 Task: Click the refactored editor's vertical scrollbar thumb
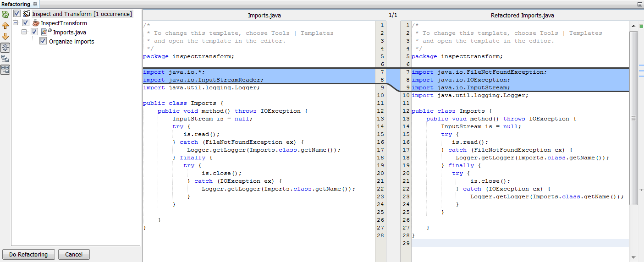(x=633, y=118)
